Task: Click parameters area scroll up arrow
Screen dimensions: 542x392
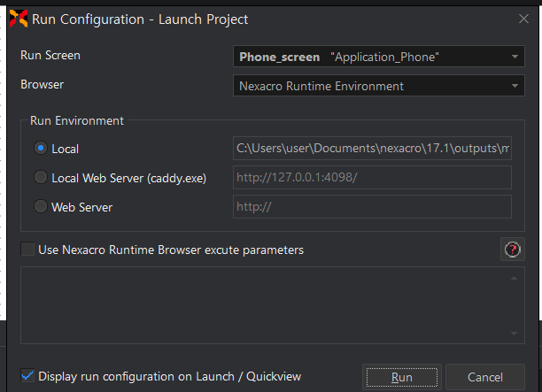Action: pyautogui.click(x=514, y=278)
